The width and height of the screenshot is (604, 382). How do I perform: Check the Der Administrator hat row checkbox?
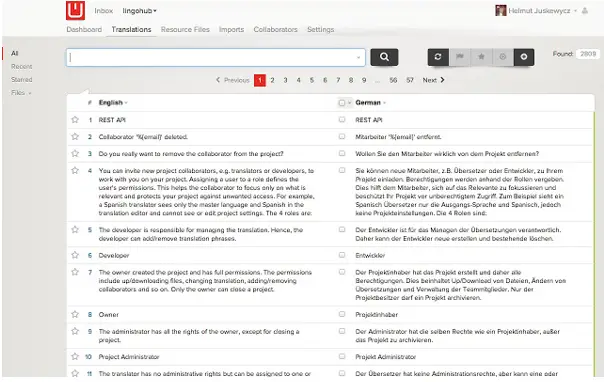[x=342, y=332]
